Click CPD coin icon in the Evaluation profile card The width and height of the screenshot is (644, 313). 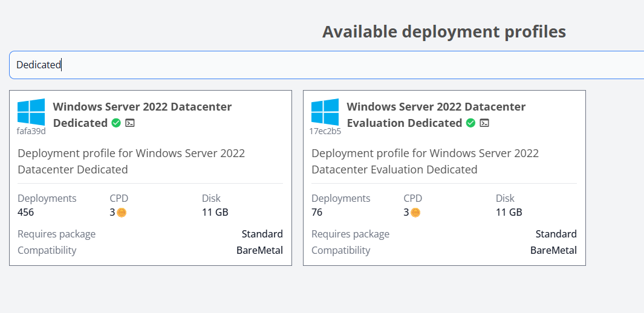415,213
